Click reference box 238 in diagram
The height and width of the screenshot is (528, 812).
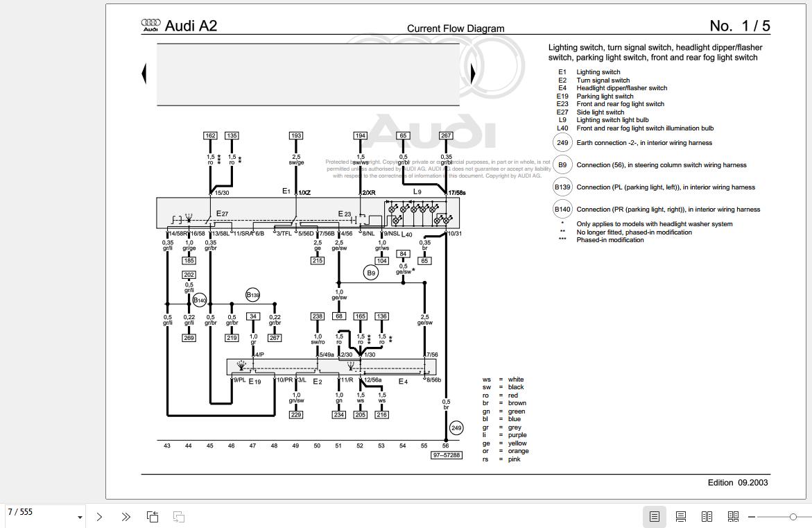point(318,316)
